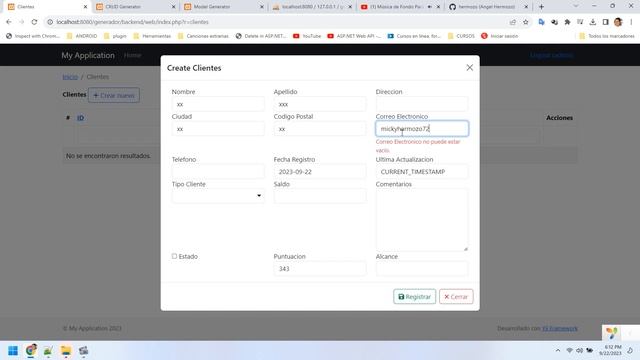
Task: Open the YouTube bookmark
Action: pos(307,36)
